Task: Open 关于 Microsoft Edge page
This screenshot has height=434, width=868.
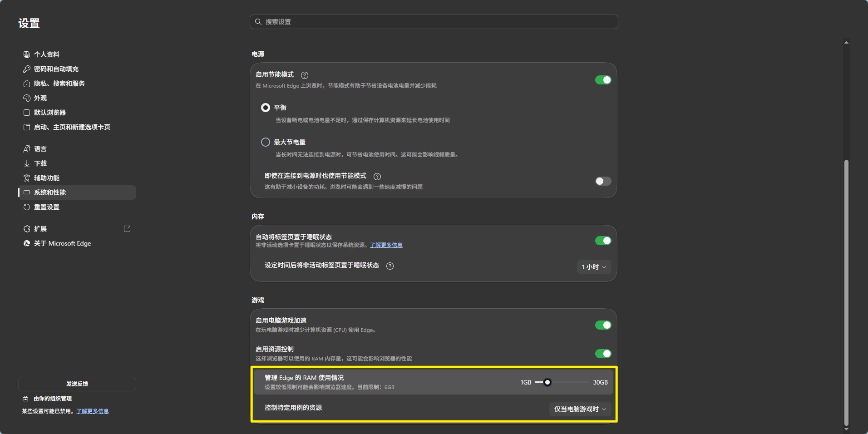Action: 77,243
